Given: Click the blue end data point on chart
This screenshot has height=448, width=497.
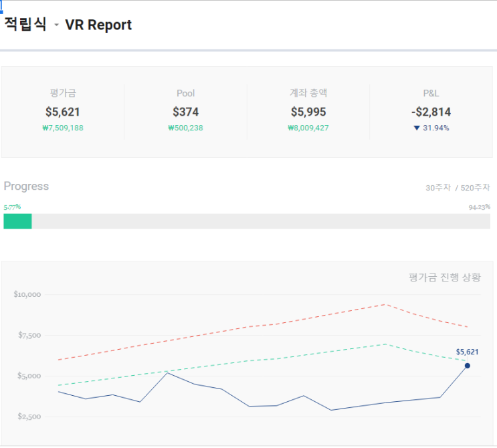Looking at the screenshot, I should [467, 366].
